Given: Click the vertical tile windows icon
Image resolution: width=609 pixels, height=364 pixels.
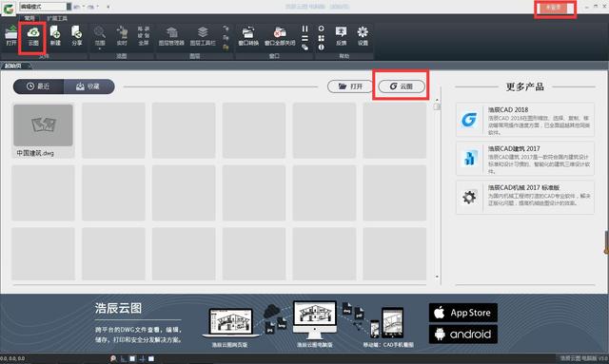Looking at the screenshot, I should point(304,29).
